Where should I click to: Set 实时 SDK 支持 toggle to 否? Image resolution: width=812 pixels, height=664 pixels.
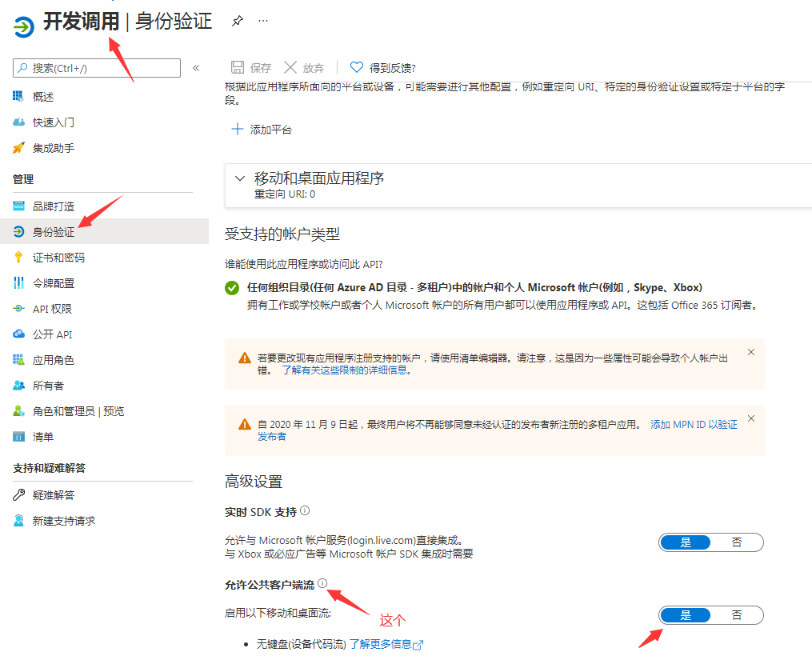pos(736,542)
